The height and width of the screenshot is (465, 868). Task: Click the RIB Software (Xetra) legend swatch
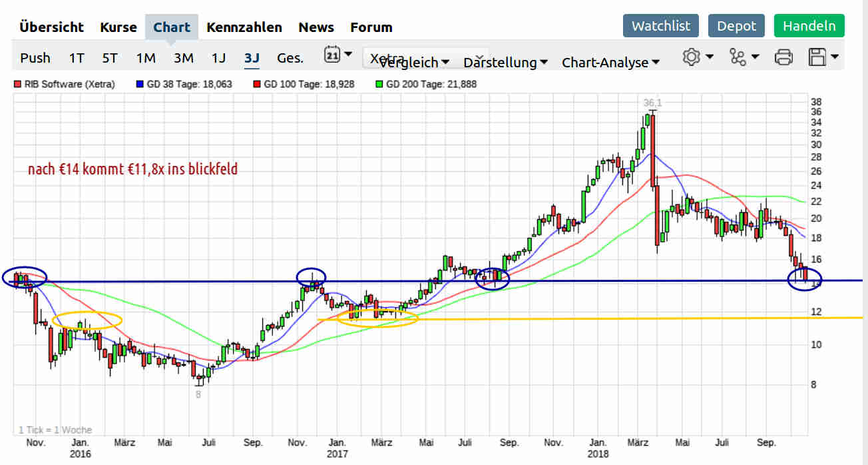(x=18, y=85)
